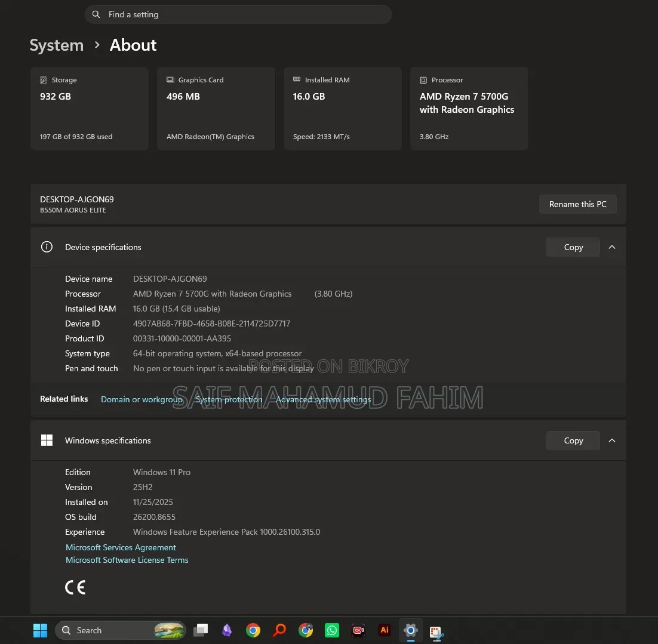Open Microsoft Software License Terms link
658x644 pixels.
[x=127, y=560]
